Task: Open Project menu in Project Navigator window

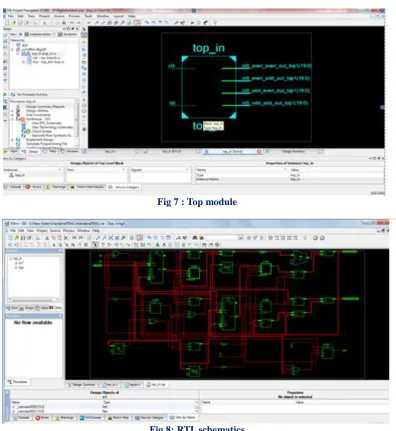Action: coord(44,16)
